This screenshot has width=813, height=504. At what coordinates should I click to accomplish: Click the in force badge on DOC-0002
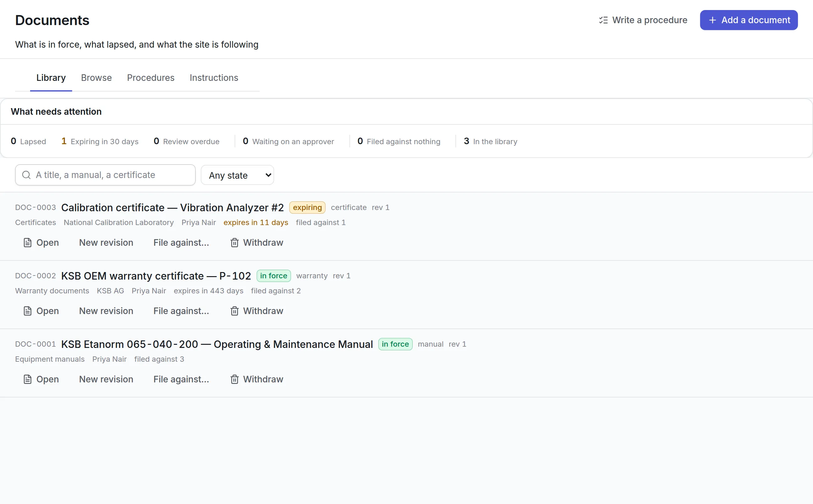[x=274, y=276]
